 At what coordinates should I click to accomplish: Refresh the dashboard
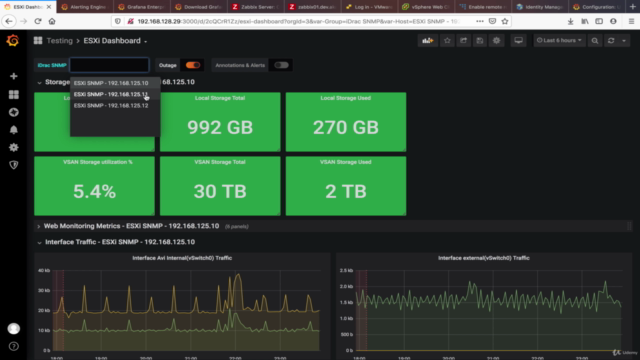click(x=611, y=40)
